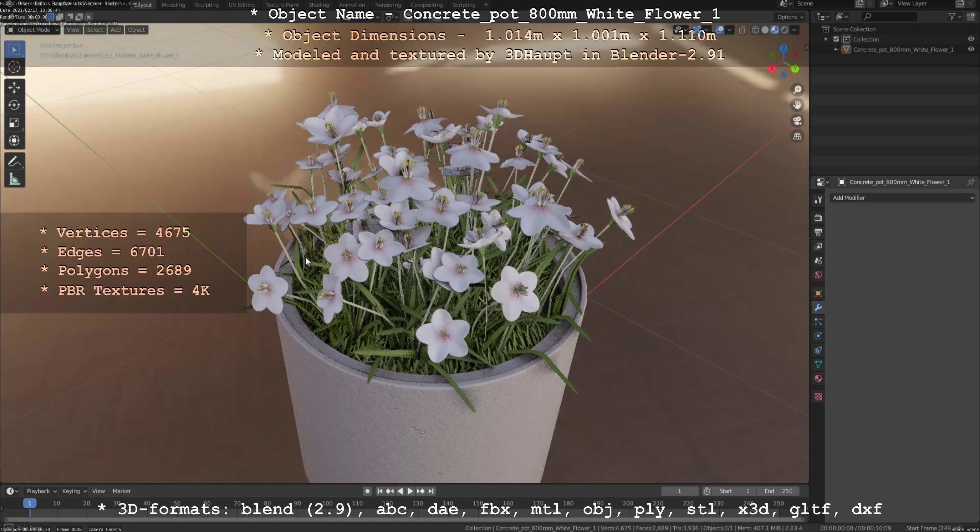Open the Object properties tab
This screenshot has height=532, width=980.
tap(818, 293)
